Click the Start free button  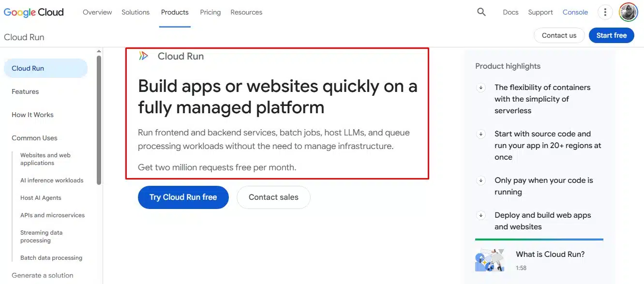612,35
